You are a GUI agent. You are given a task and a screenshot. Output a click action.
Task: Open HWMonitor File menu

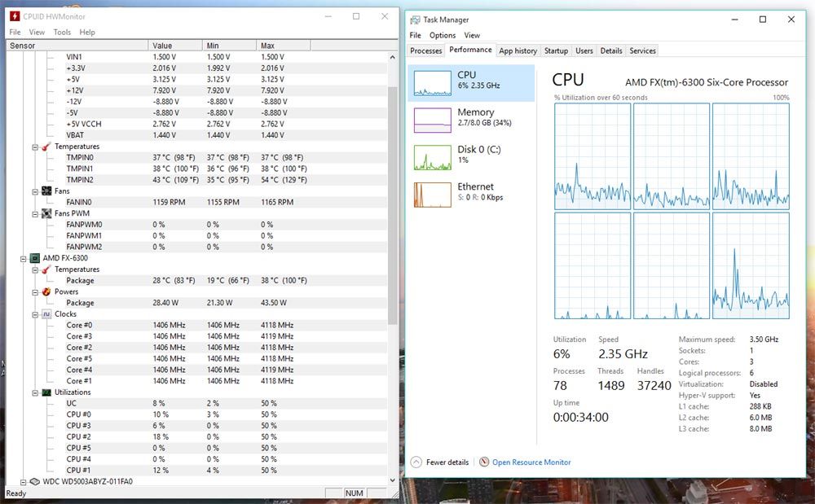click(x=15, y=33)
